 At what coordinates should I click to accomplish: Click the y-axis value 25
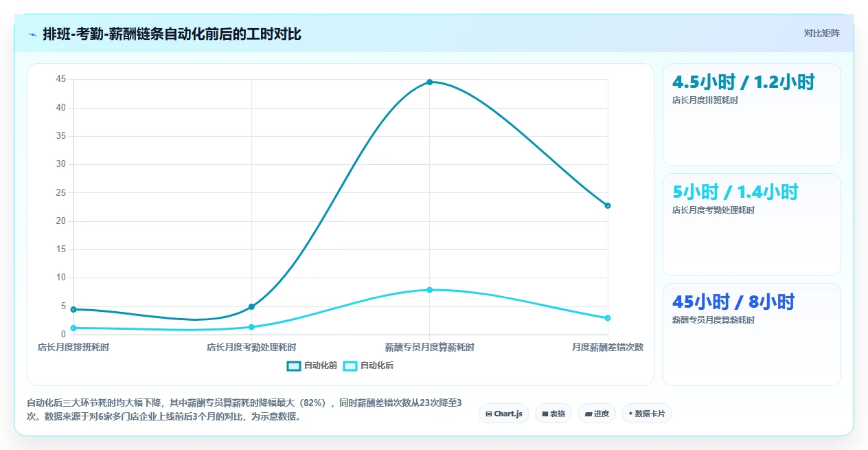(61, 193)
